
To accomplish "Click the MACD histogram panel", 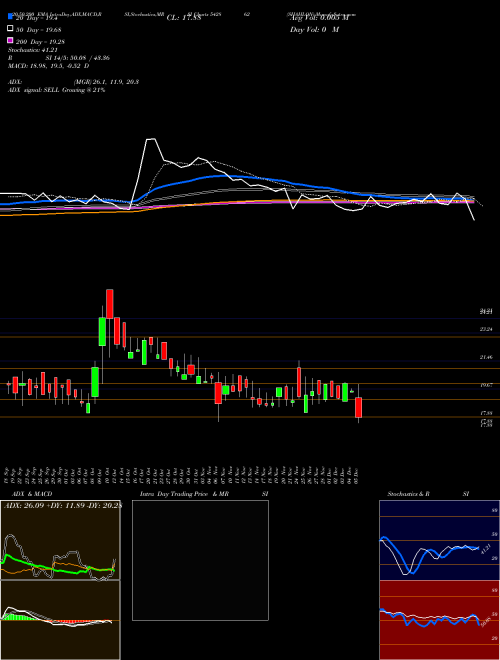I will pos(60,620).
